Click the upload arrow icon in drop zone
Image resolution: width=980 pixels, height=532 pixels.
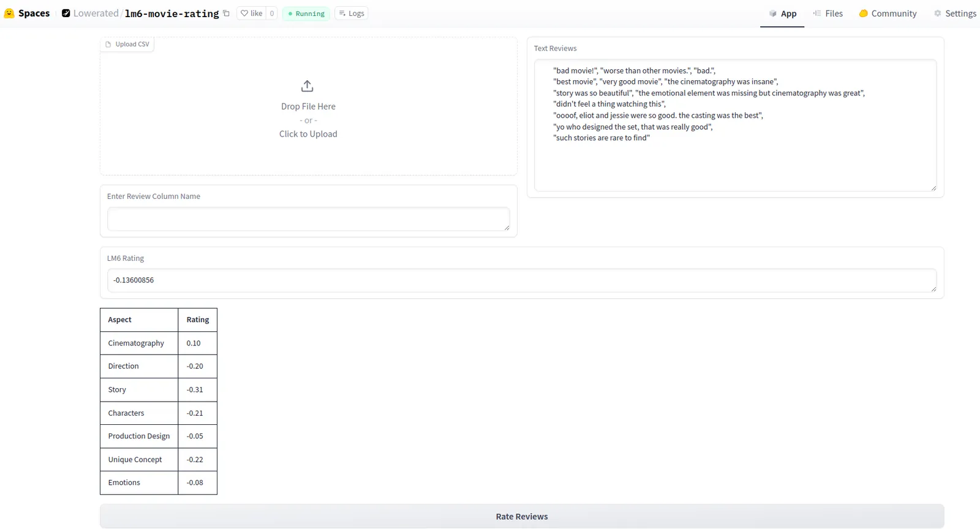[307, 86]
